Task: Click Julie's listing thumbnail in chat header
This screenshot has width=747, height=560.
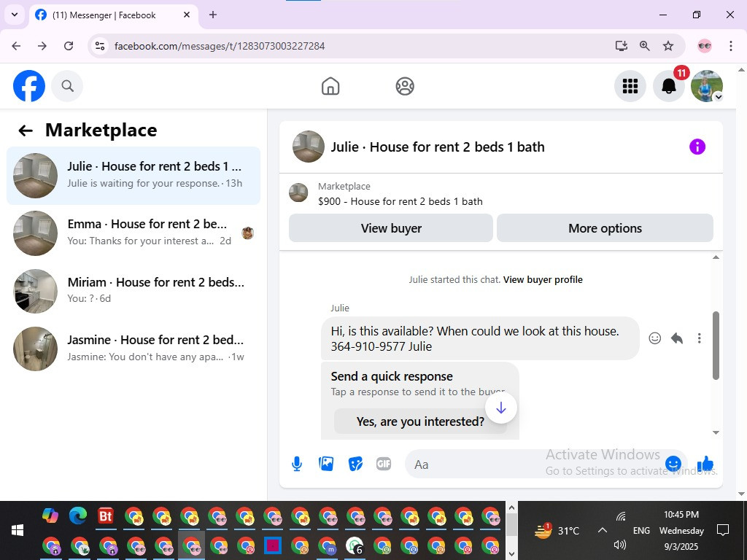Action: point(309,147)
